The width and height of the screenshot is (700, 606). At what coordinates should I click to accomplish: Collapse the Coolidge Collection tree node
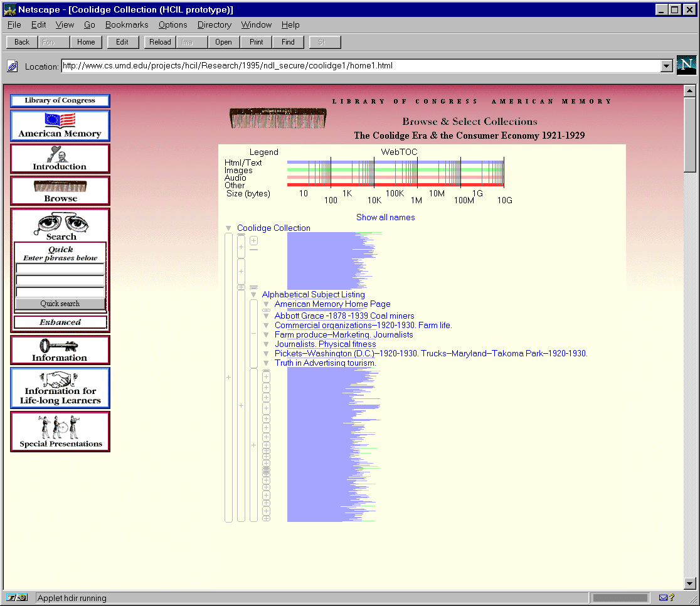(x=228, y=228)
